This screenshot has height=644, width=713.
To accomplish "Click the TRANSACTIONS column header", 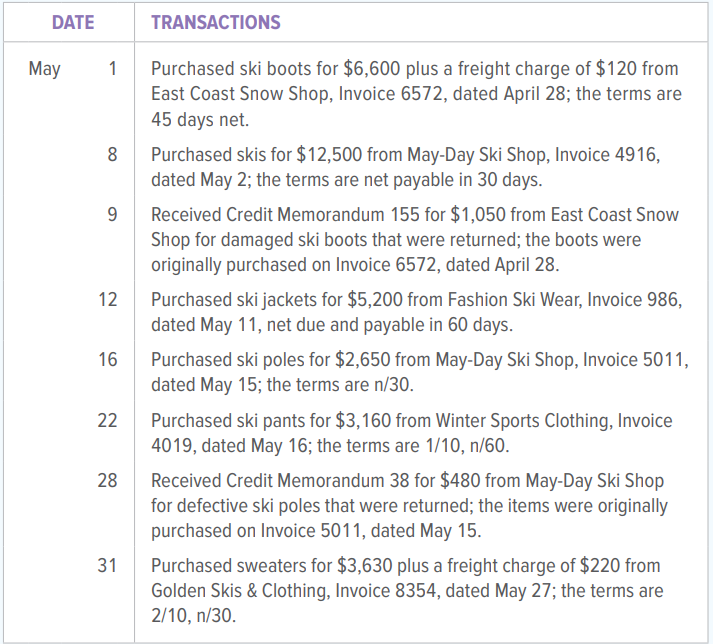I will click(x=216, y=22).
